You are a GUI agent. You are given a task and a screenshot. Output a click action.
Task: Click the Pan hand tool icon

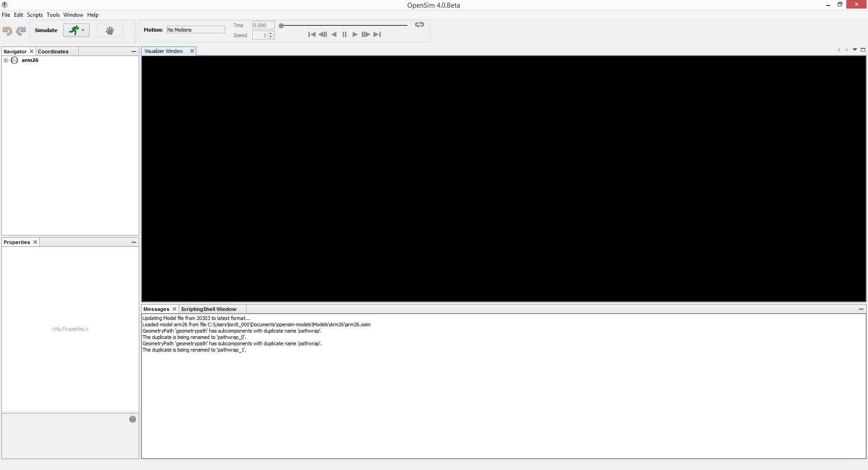point(110,30)
